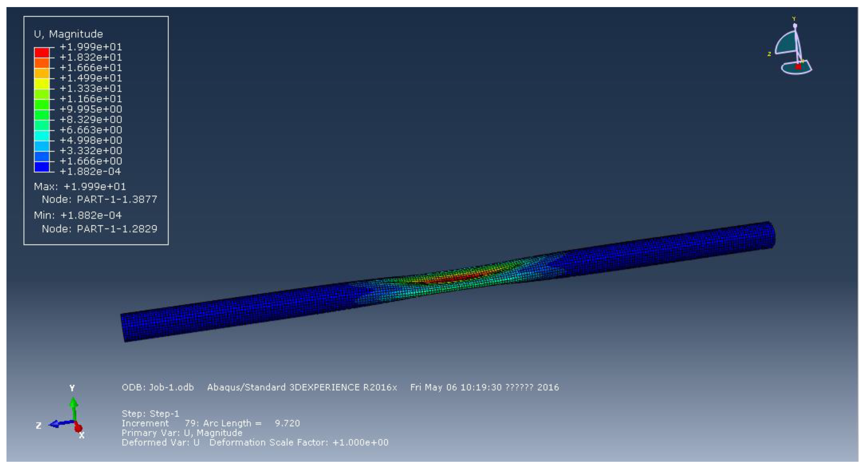The image size is (868, 470).
Task: Click the ODB: Job-1.odb title block text
Action: pyautogui.click(x=158, y=387)
